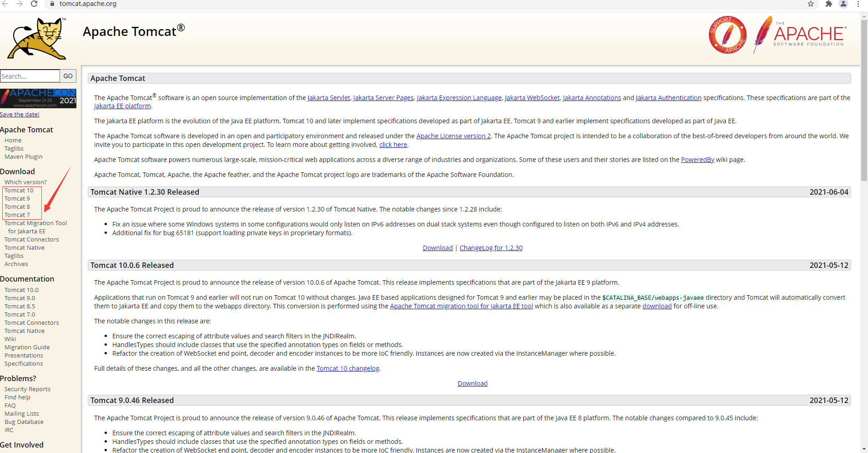Open Tomcat 10.0 documentation

[x=21, y=290]
